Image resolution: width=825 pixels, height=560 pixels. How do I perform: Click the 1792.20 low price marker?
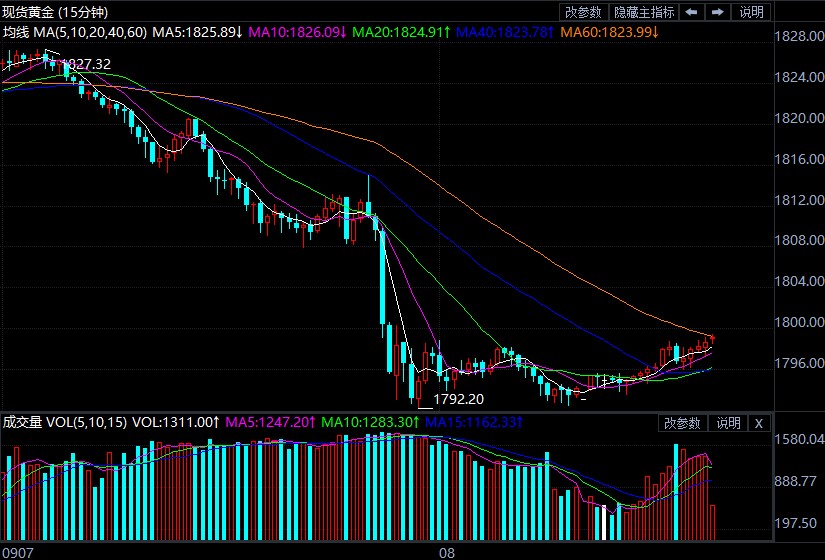[458, 398]
